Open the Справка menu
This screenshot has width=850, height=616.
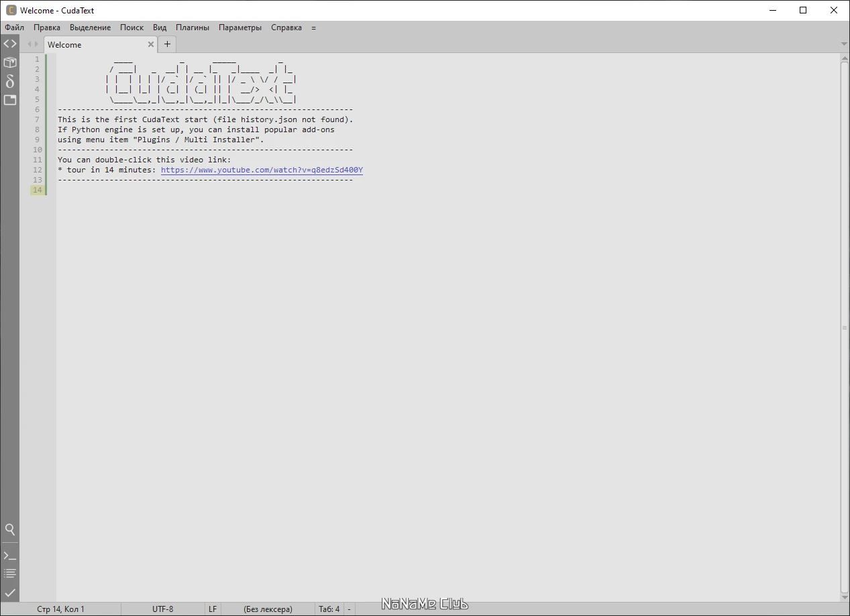point(286,28)
